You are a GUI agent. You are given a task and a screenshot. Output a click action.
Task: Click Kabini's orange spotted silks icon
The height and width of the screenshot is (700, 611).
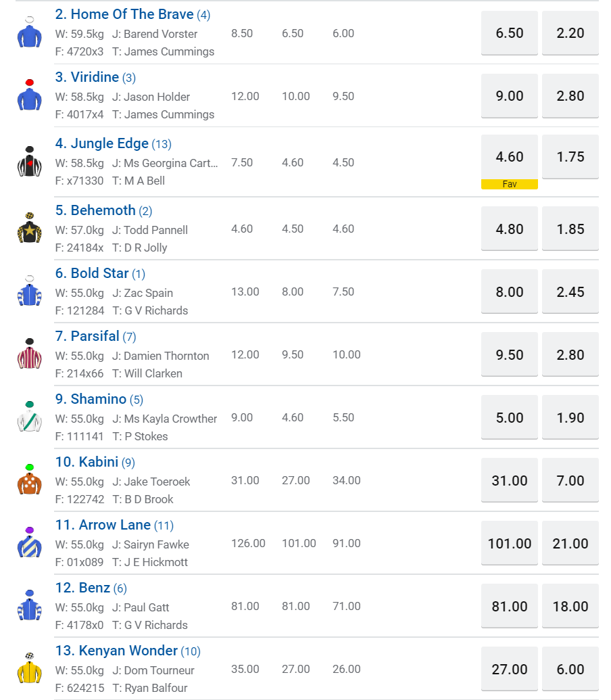coord(29,480)
